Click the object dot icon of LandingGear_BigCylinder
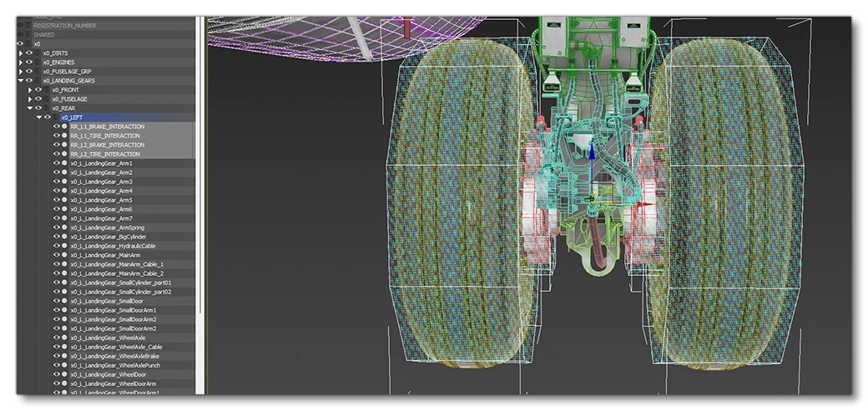Viewport: 868px width, 411px height. click(65, 237)
